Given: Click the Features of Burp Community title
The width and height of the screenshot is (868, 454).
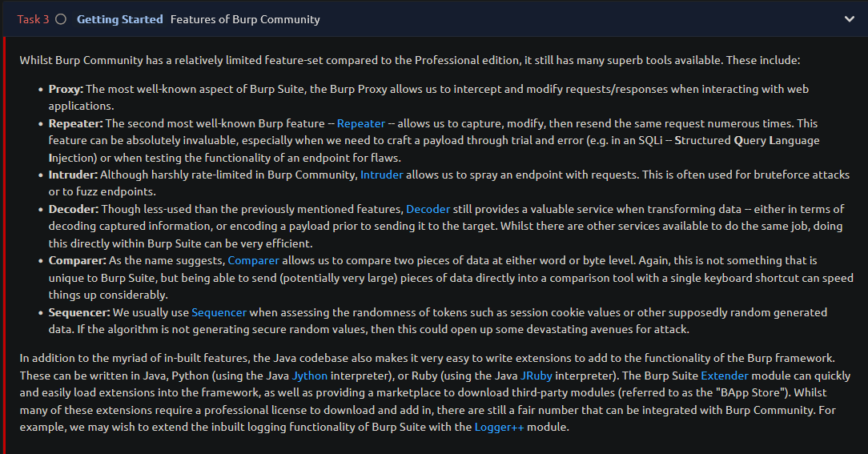Looking at the screenshot, I should click(245, 19).
